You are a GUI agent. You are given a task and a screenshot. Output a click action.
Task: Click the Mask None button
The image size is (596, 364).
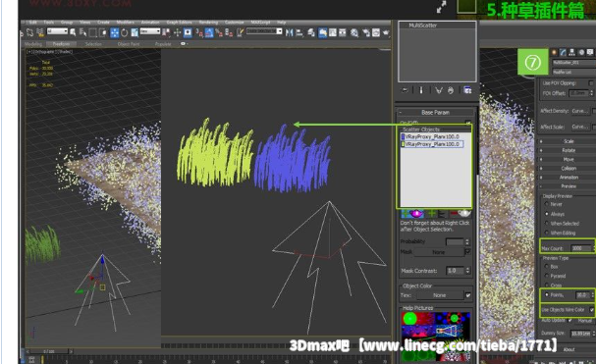pos(439,252)
